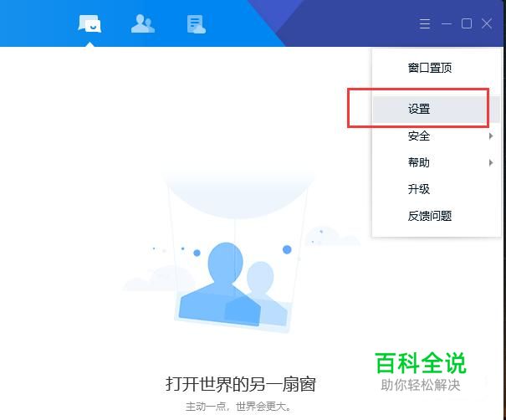Click the 主动一点，世界会更大 subtitle

238,407
